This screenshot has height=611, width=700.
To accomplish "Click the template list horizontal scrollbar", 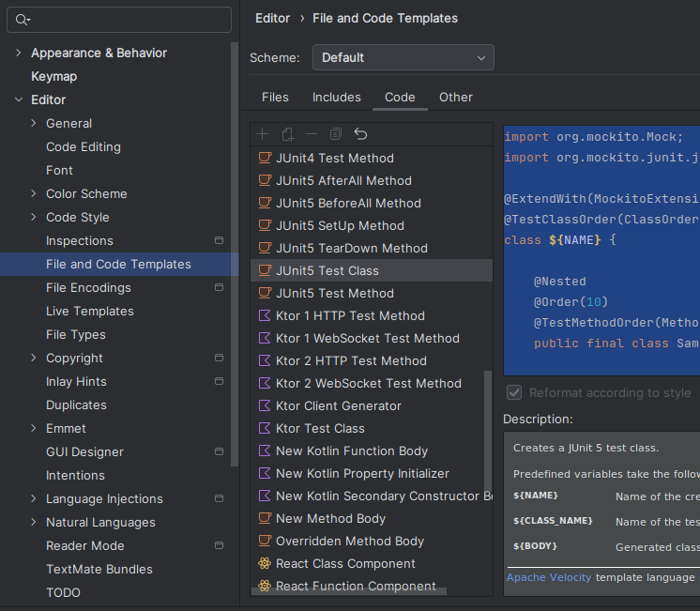I will [x=349, y=591].
